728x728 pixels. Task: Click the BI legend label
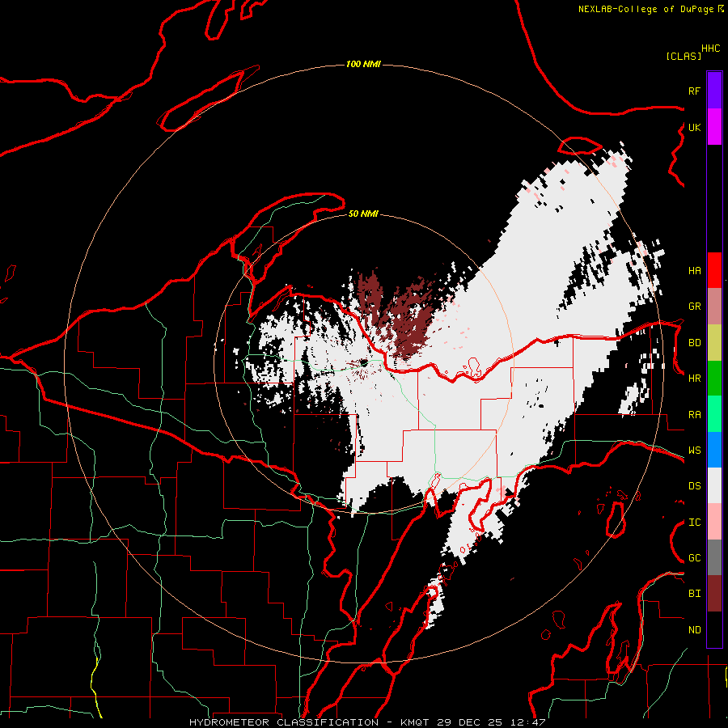click(694, 594)
